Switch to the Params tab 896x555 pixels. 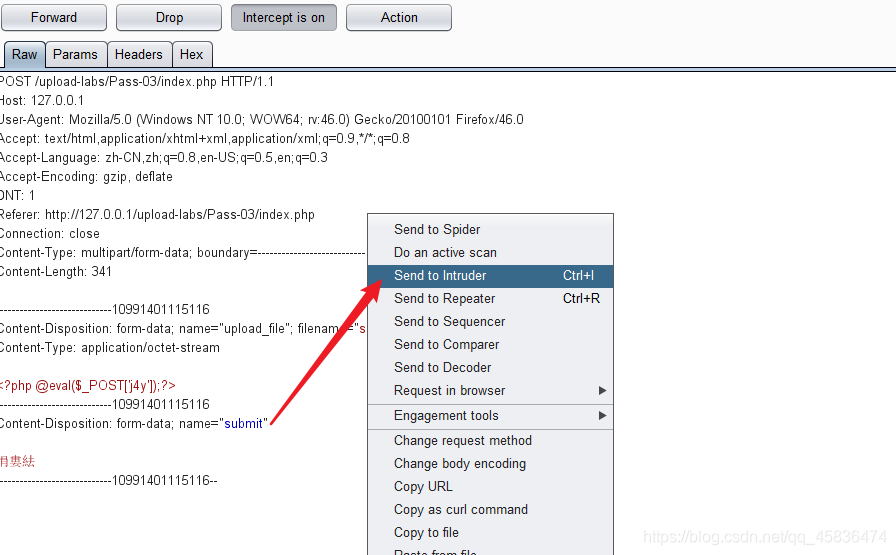pyautogui.click(x=75, y=55)
